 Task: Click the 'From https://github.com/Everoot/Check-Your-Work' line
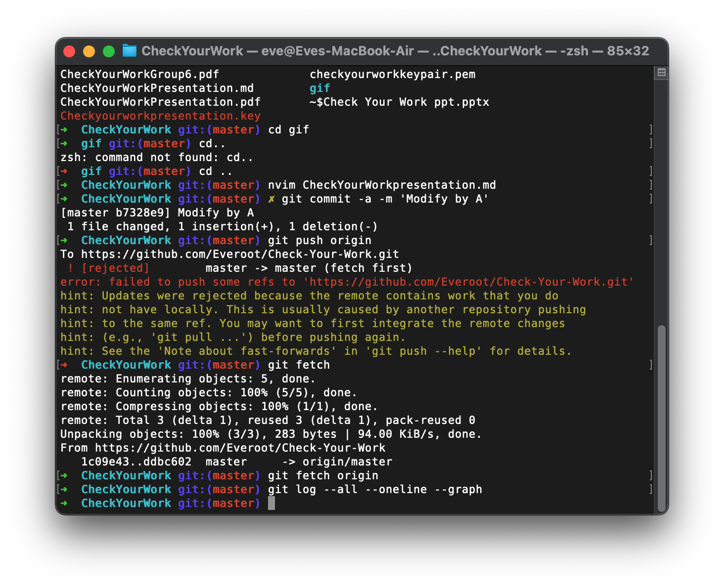coord(223,448)
